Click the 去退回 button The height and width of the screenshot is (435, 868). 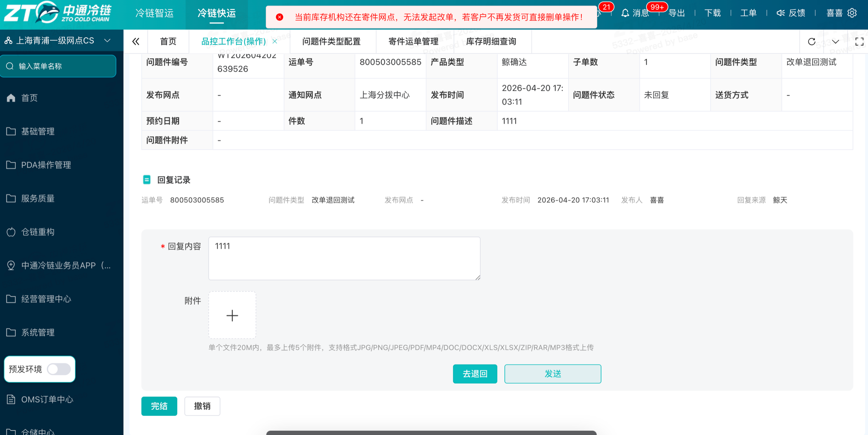pyautogui.click(x=475, y=374)
